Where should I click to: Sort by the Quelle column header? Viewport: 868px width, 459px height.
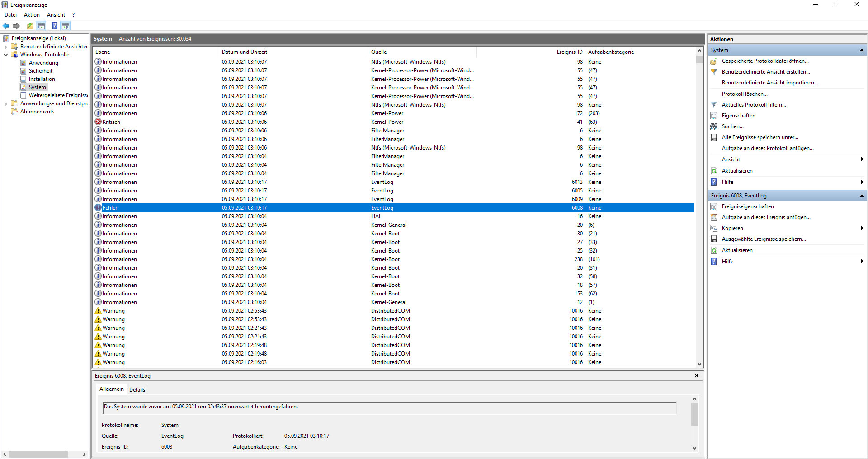422,52
